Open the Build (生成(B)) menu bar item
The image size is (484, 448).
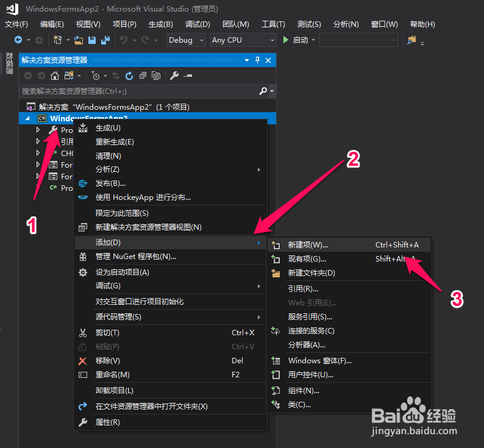click(x=161, y=24)
